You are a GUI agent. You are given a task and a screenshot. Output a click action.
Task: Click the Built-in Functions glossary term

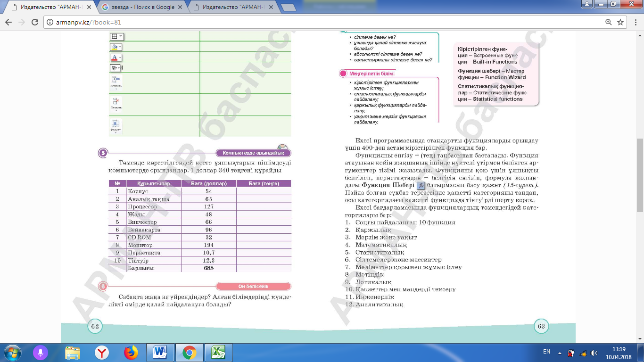pyautogui.click(x=495, y=62)
